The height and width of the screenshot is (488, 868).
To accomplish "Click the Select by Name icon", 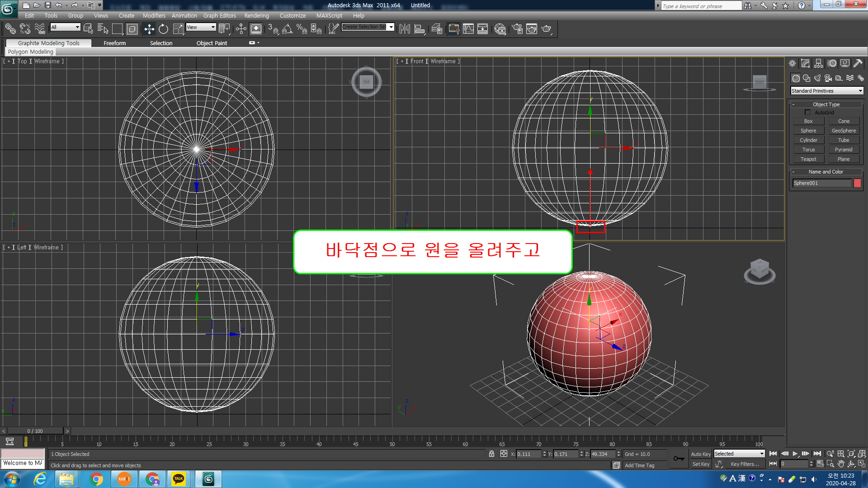I will click(x=103, y=29).
